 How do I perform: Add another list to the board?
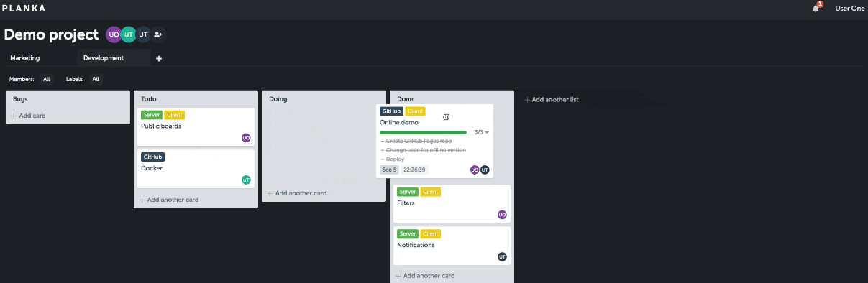[x=552, y=100]
